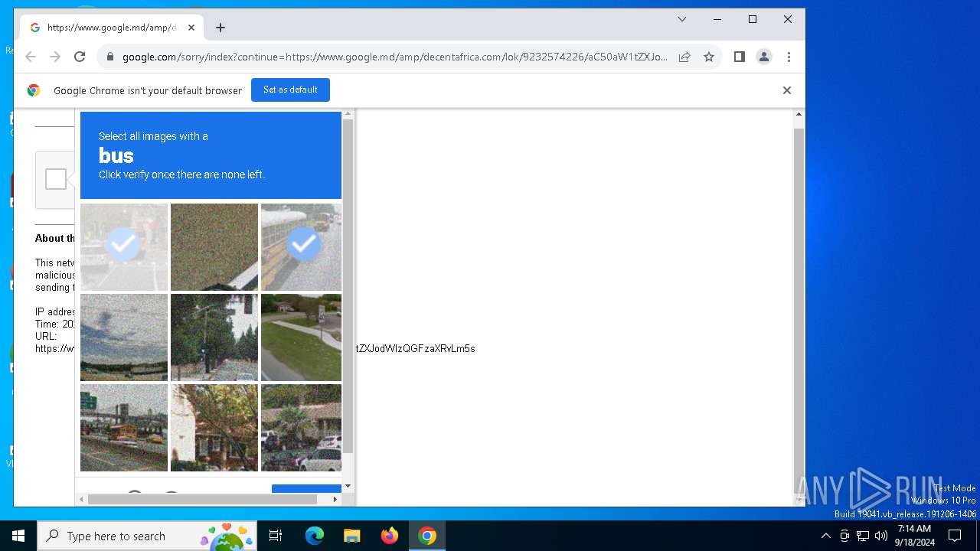Tick the I'm not a robot checkbox
The height and width of the screenshot is (551, 980).
[x=56, y=179]
